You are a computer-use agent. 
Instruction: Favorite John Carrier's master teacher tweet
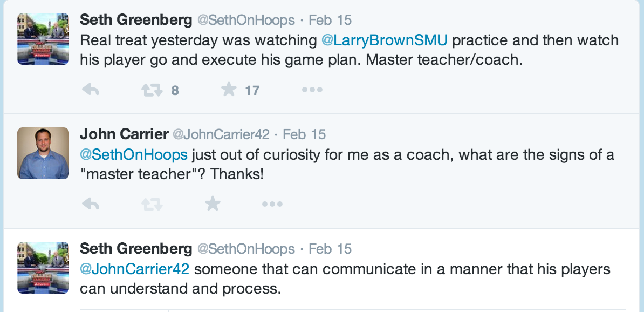point(213,204)
